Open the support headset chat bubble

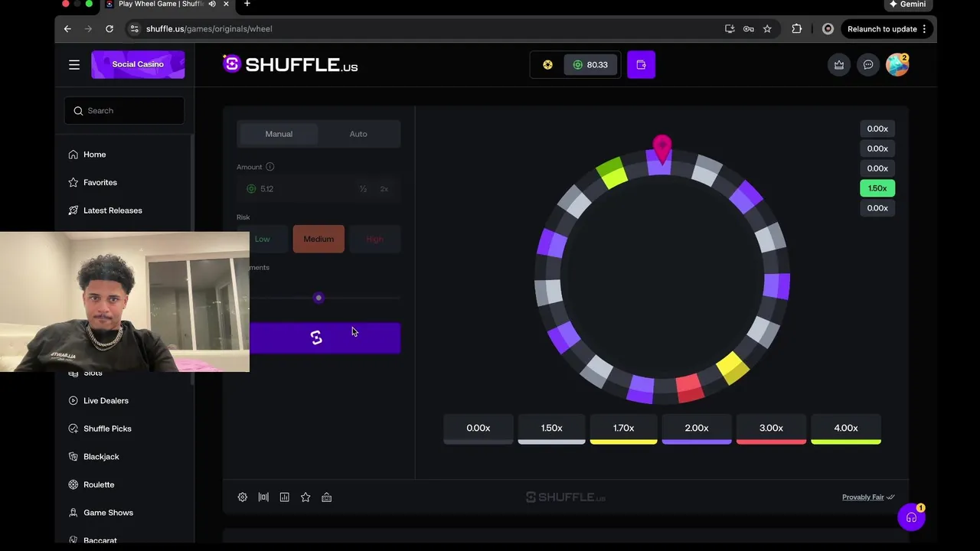click(911, 517)
